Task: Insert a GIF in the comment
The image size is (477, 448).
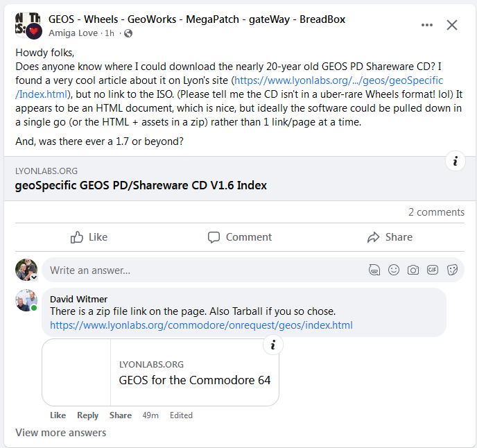Action: (433, 270)
